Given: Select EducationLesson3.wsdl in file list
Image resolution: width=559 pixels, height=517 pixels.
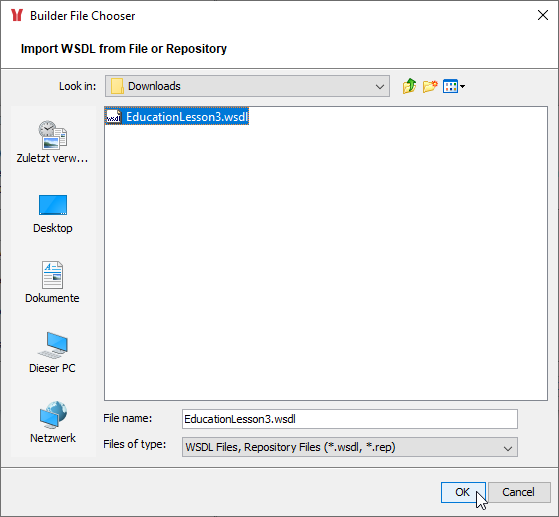Looking at the screenshot, I should click(177, 117).
